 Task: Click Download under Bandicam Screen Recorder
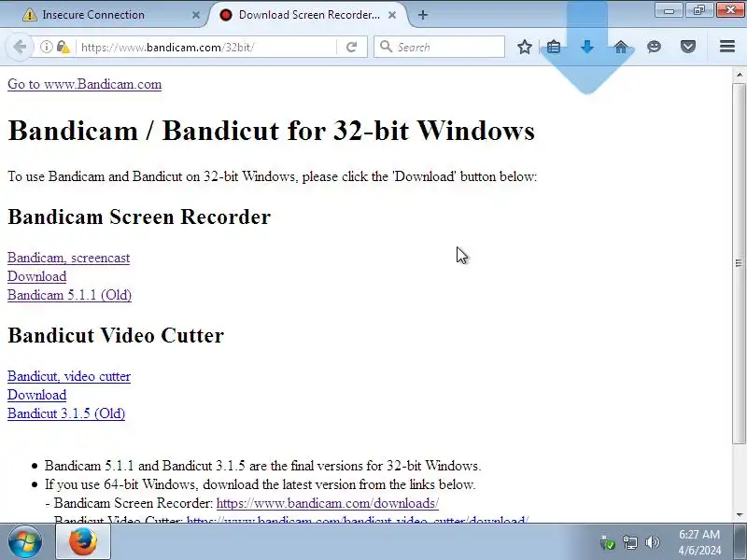36,276
